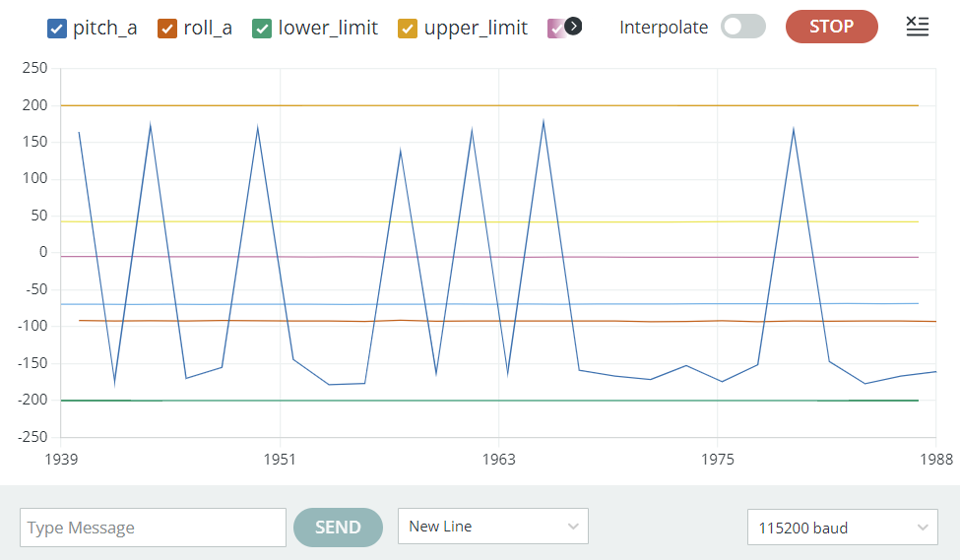Image resolution: width=960 pixels, height=560 pixels.
Task: Show more legend variables with arrow
Action: pyautogui.click(x=573, y=27)
